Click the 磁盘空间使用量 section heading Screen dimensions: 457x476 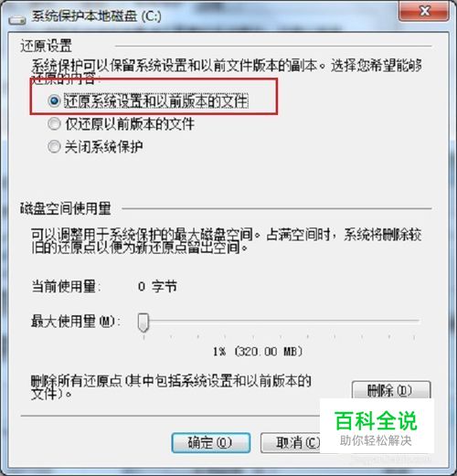[66, 208]
